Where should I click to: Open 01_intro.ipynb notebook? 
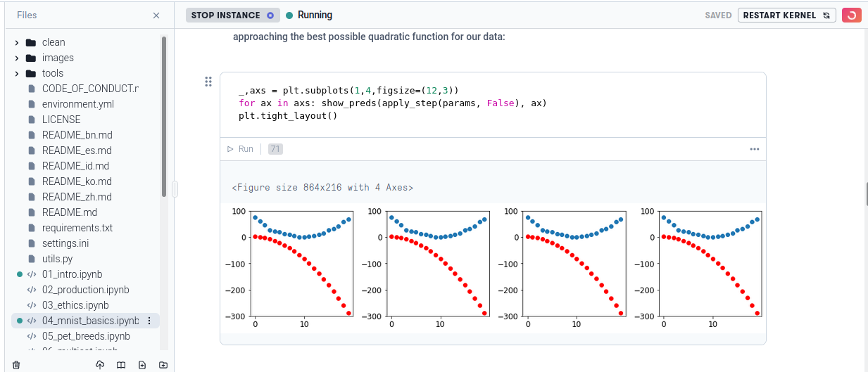click(x=72, y=274)
